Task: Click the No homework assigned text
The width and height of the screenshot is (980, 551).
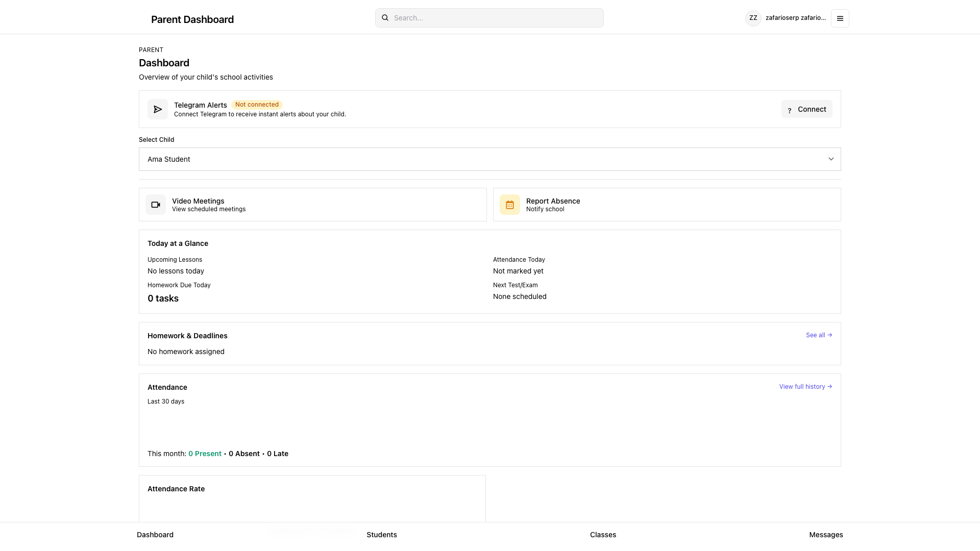Action: tap(186, 352)
